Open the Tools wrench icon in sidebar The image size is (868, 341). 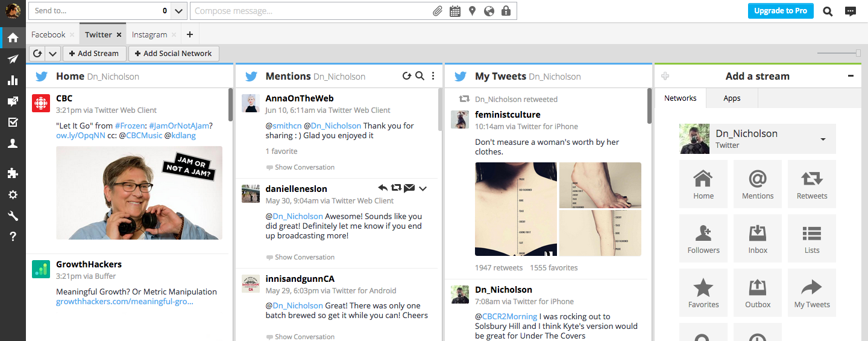13,216
